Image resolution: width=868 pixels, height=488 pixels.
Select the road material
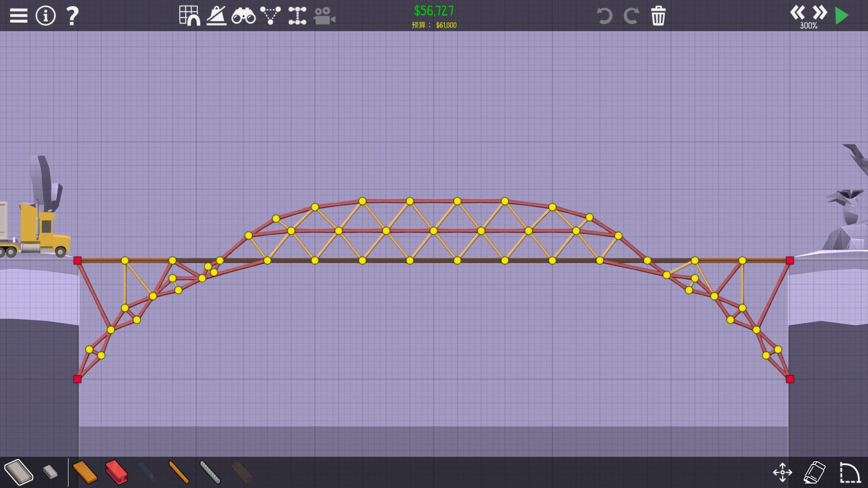click(x=19, y=472)
